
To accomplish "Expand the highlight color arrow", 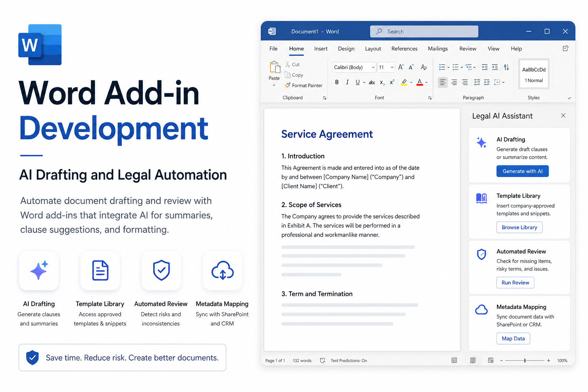I will coord(411,82).
